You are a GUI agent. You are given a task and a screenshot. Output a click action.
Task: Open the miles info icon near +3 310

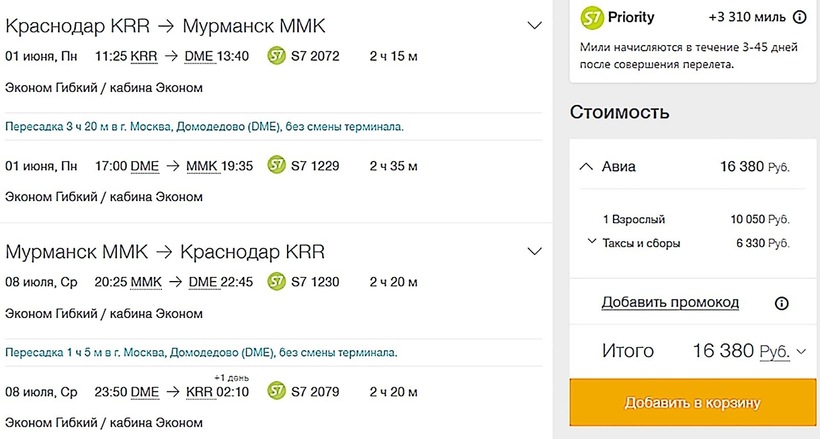800,17
